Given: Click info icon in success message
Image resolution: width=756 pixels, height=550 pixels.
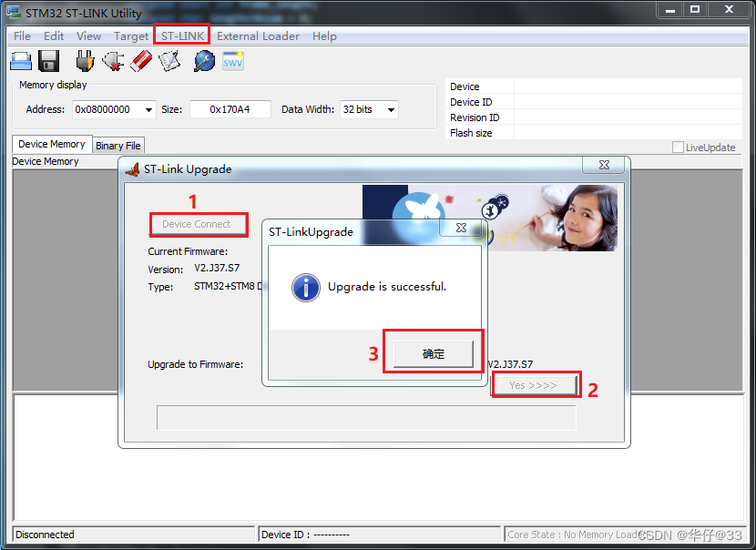Looking at the screenshot, I should (306, 288).
